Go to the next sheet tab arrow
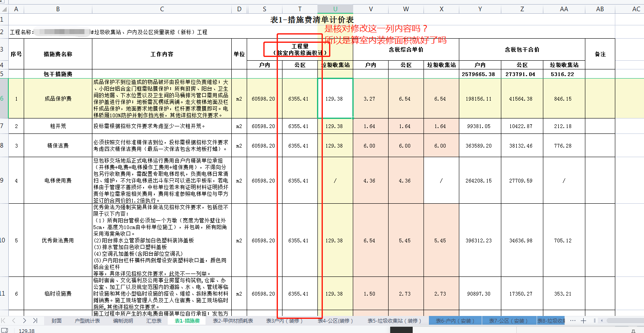The height and width of the screenshot is (333, 644). (25, 321)
